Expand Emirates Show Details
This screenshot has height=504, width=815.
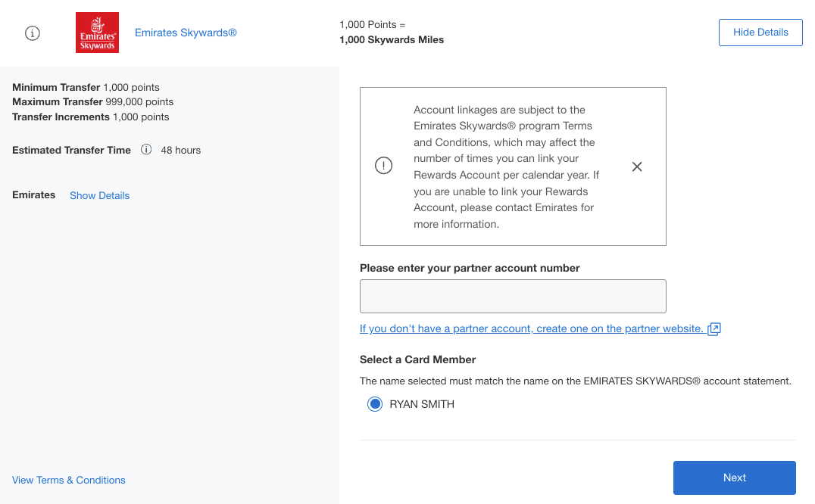coord(100,196)
